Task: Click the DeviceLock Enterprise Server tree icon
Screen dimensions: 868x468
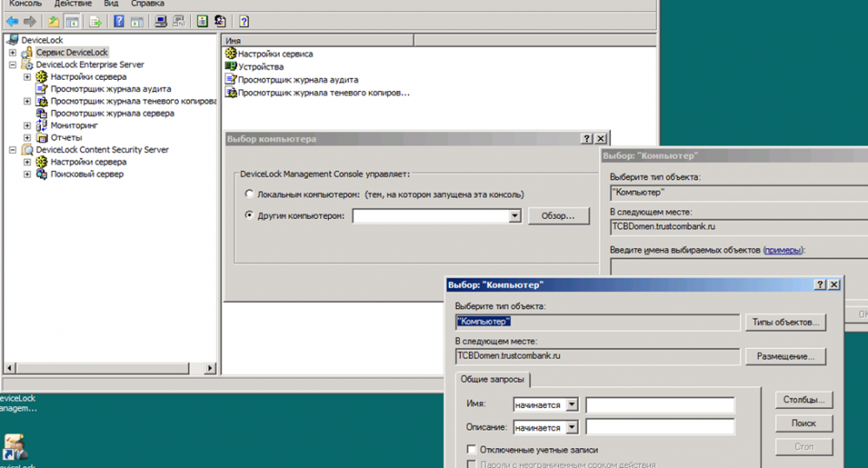Action: (27, 65)
